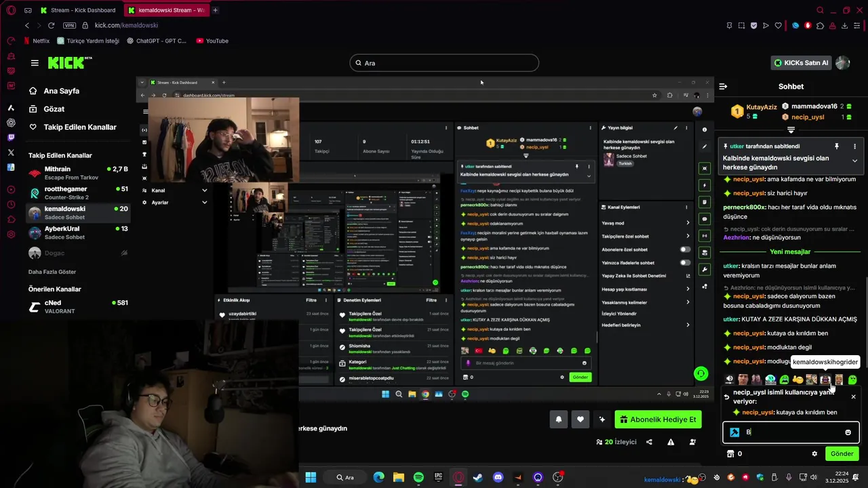Toggle Yalnızca ifadelerle sohbet in dashboard
868x488 pixels.
tap(685, 262)
